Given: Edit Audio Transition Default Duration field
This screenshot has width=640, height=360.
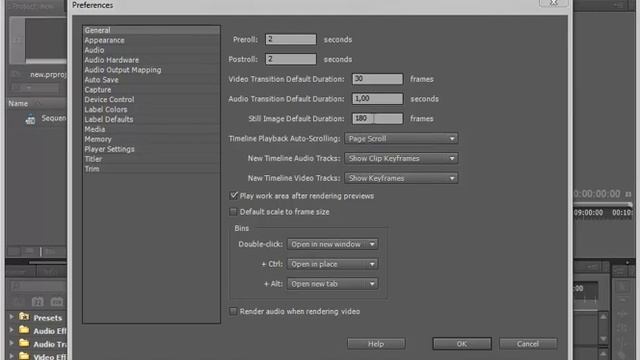Looking at the screenshot, I should (378, 99).
